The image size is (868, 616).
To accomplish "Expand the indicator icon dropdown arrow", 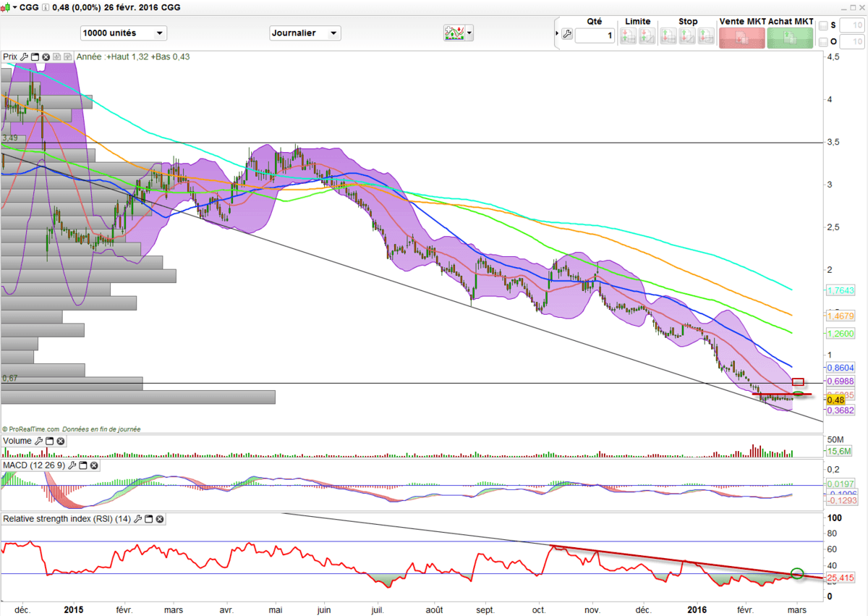I will pos(470,33).
